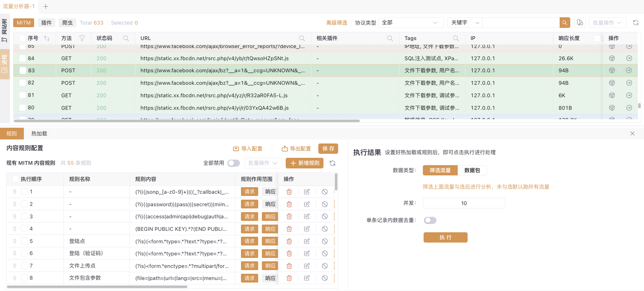Image resolution: width=644 pixels, height=291 pixels.
Task: Click the search icon in URL column header
Action: coord(302,38)
